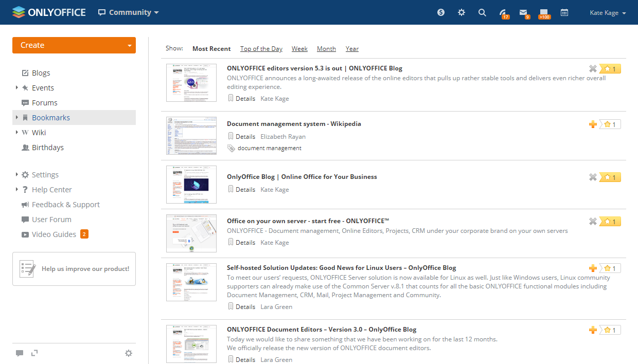This screenshot has width=638, height=364.
Task: Filter bookmarks by Month
Action: pyautogui.click(x=326, y=49)
